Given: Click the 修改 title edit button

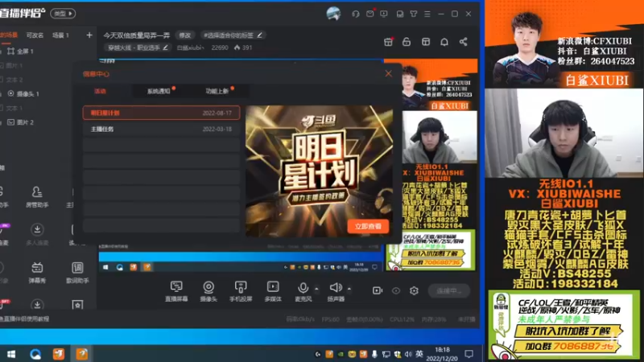Looking at the screenshot, I should click(x=185, y=35).
